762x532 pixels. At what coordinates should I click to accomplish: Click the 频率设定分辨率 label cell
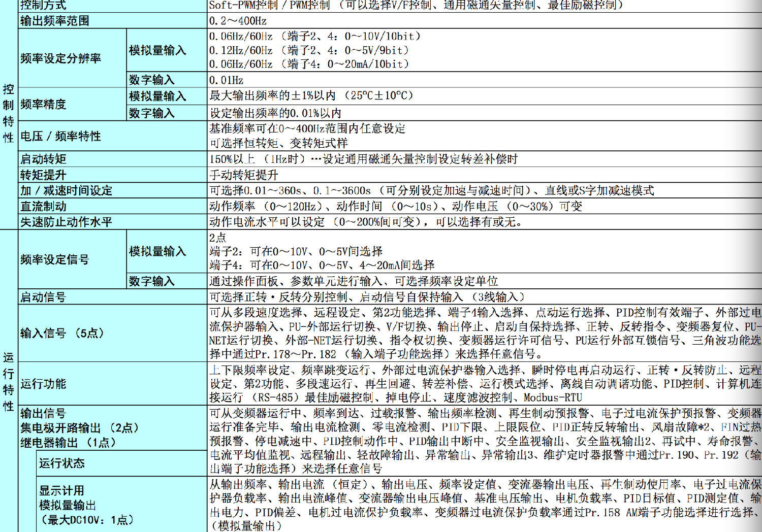click(x=72, y=58)
